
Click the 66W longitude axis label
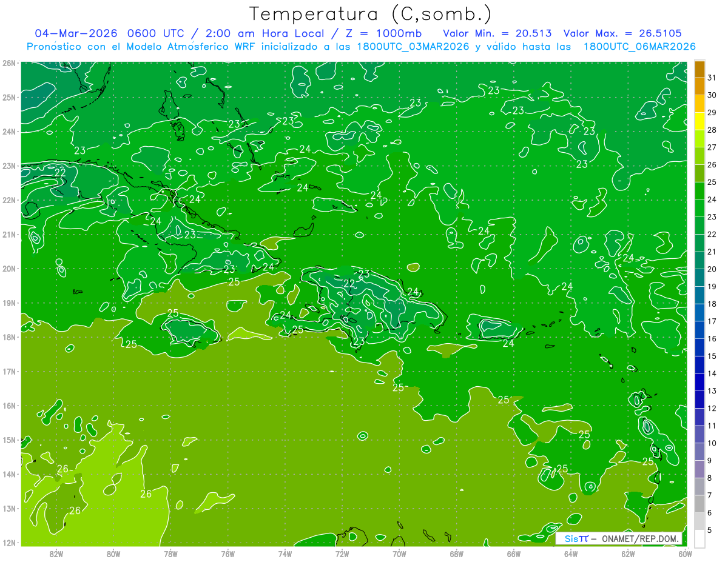513,554
